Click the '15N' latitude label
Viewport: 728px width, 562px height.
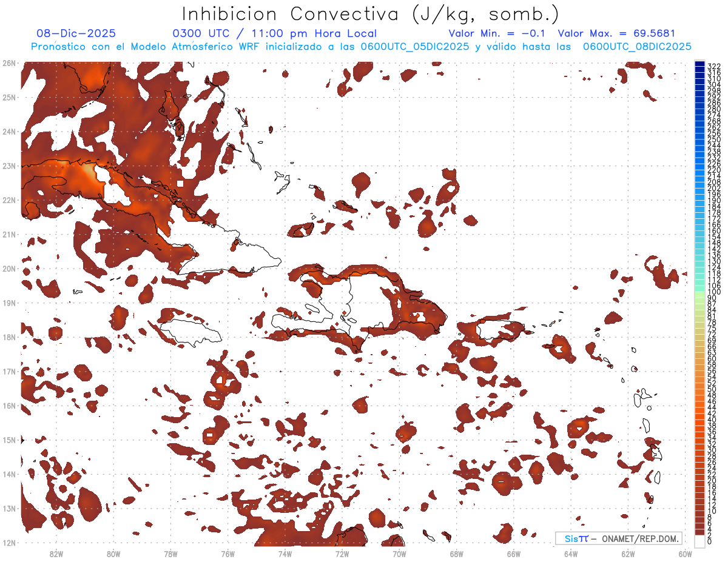coord(9,440)
